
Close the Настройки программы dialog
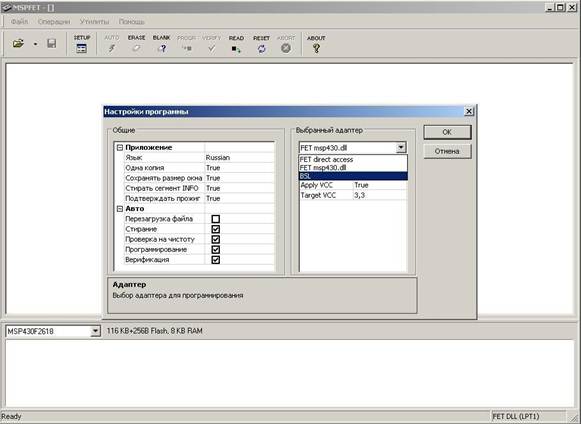pyautogui.click(x=469, y=111)
